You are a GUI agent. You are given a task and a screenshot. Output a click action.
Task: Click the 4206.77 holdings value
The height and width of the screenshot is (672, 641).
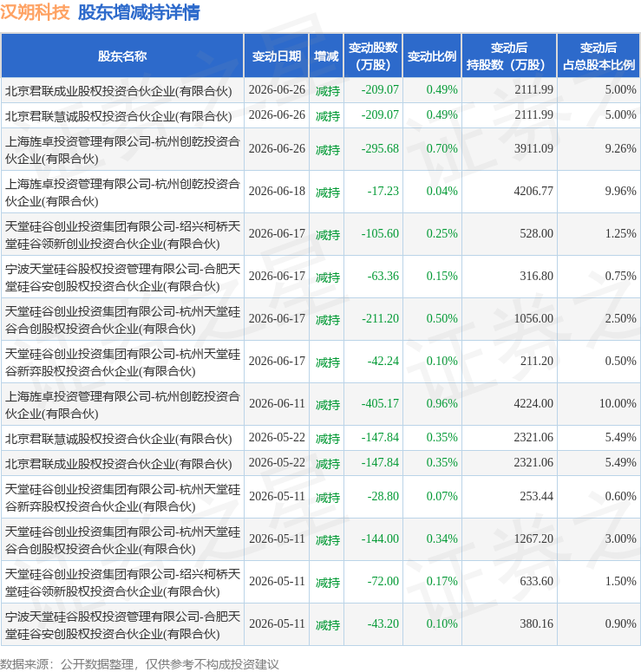tap(533, 191)
